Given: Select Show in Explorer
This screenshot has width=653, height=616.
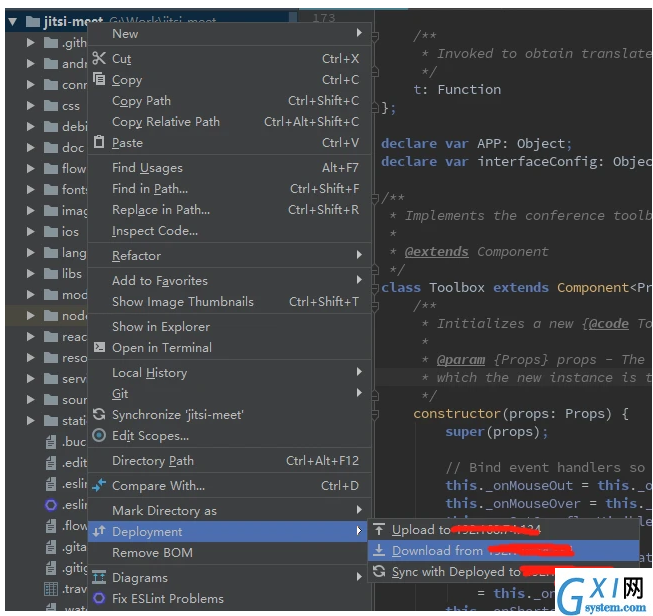Looking at the screenshot, I should (x=229, y=326).
